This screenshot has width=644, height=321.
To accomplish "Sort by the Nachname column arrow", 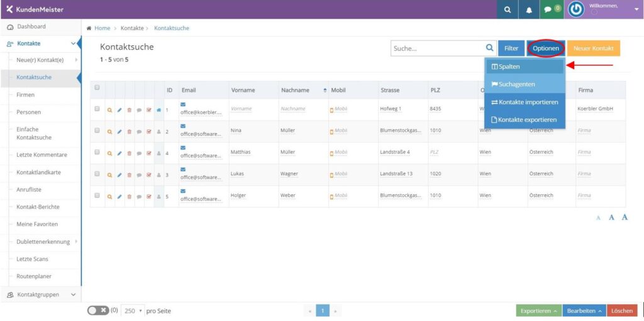I will [x=325, y=90].
